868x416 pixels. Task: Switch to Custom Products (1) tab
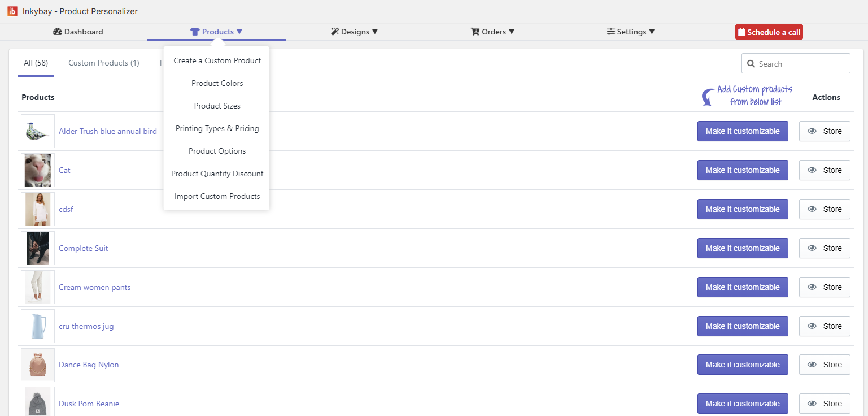pos(103,63)
